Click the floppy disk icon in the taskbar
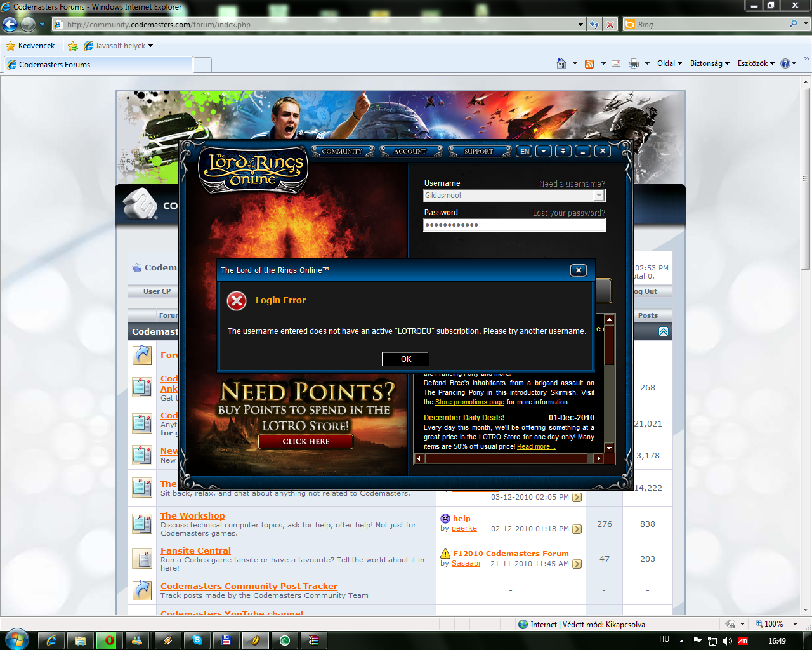812x650 pixels. (226, 640)
